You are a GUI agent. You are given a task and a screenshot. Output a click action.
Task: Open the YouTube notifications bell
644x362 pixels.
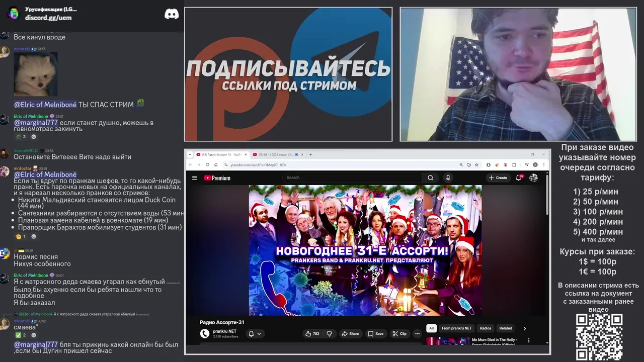click(519, 177)
